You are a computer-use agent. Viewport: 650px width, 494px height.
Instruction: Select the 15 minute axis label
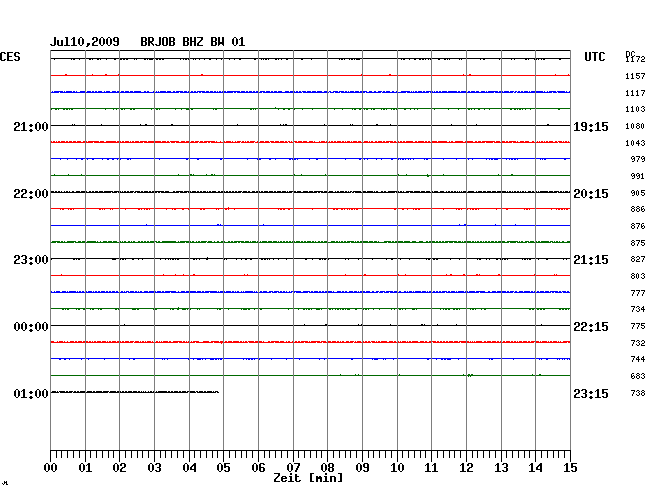click(570, 468)
